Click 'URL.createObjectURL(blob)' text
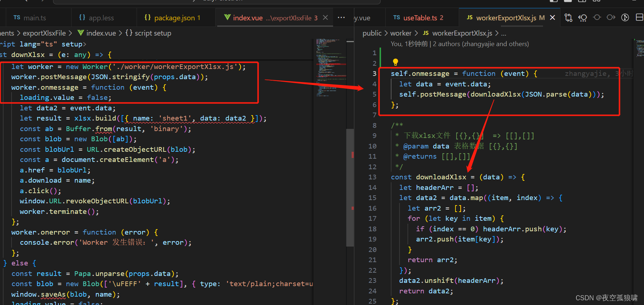 (139, 150)
